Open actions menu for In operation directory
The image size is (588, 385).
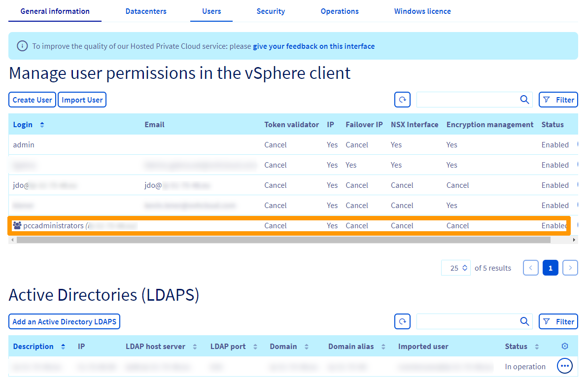click(x=565, y=366)
